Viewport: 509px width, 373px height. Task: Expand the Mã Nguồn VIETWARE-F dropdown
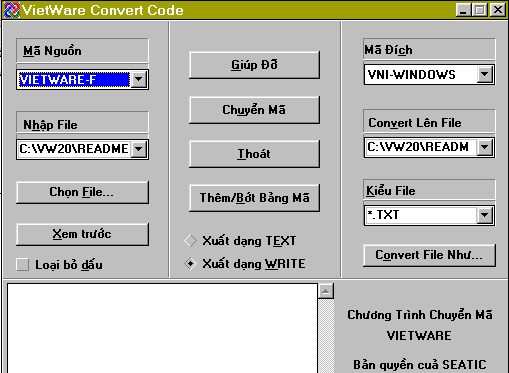139,79
